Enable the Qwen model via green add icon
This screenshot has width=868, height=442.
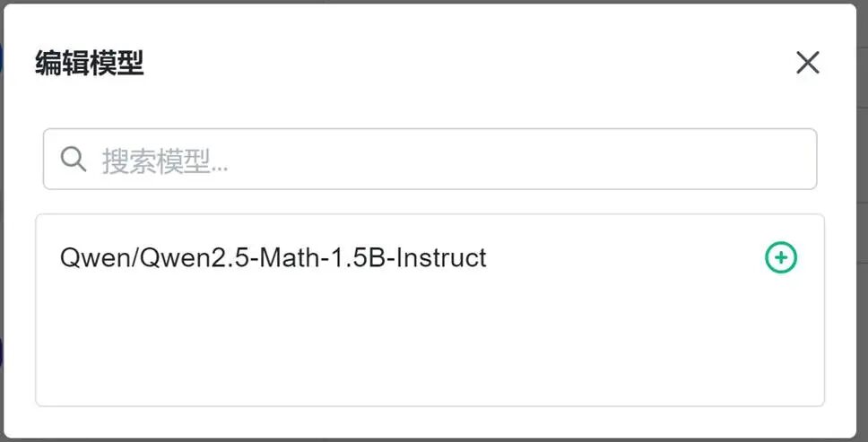tap(781, 258)
